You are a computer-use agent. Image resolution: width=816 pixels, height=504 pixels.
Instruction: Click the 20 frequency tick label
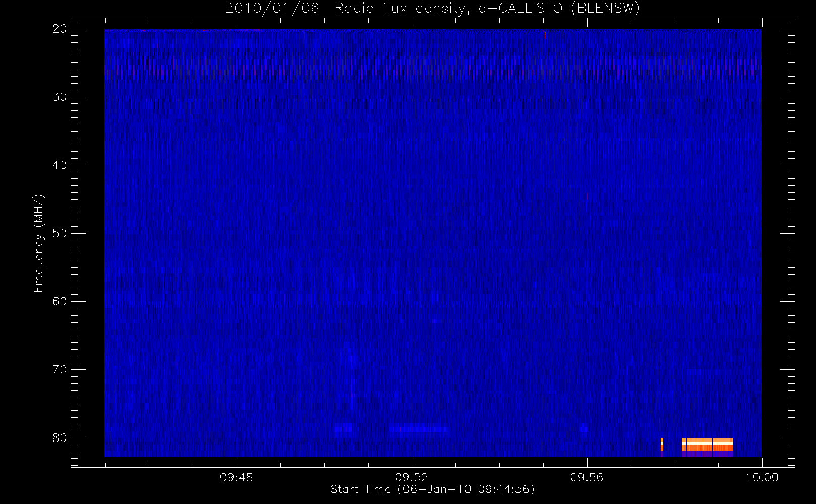pos(60,29)
